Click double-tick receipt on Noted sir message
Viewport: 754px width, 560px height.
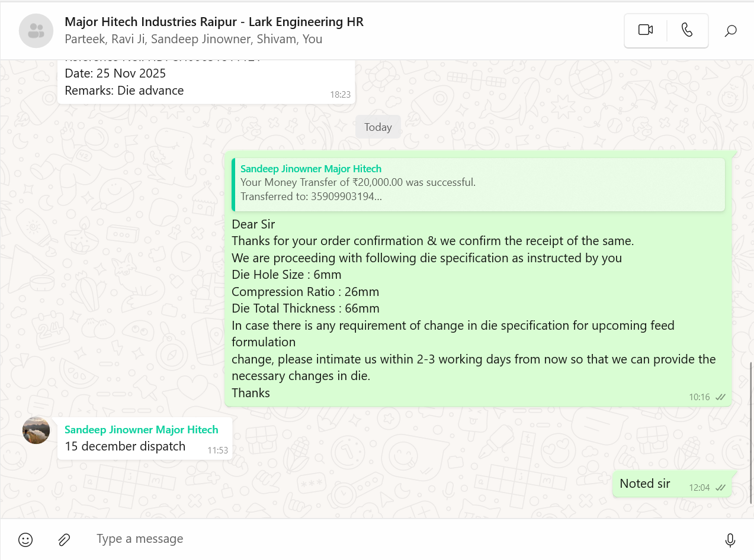(x=720, y=488)
